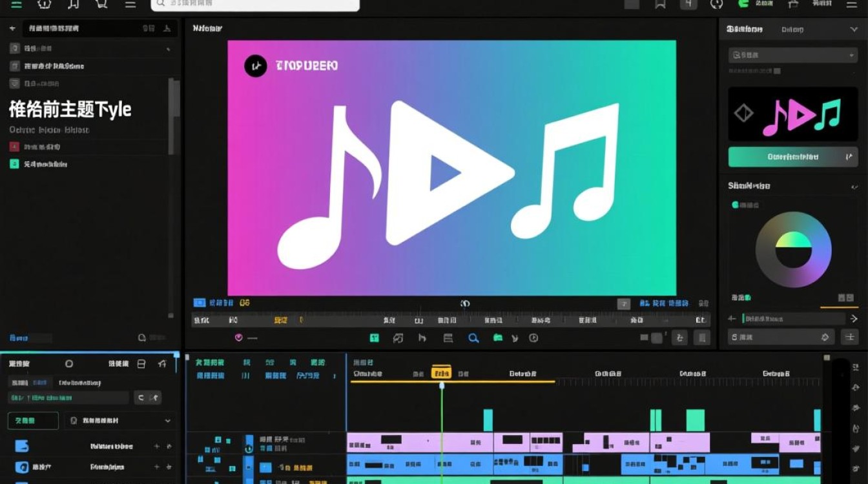
Task: Click the clock icon in preview toolbar
Action: (533, 338)
